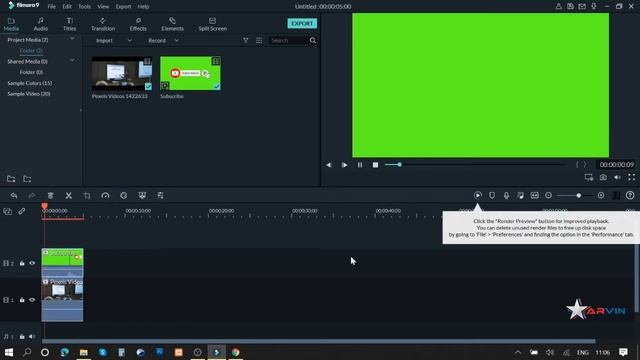Screen dimensions: 640x360
Task: Switch to the Titles tab
Action: pyautogui.click(x=69, y=24)
